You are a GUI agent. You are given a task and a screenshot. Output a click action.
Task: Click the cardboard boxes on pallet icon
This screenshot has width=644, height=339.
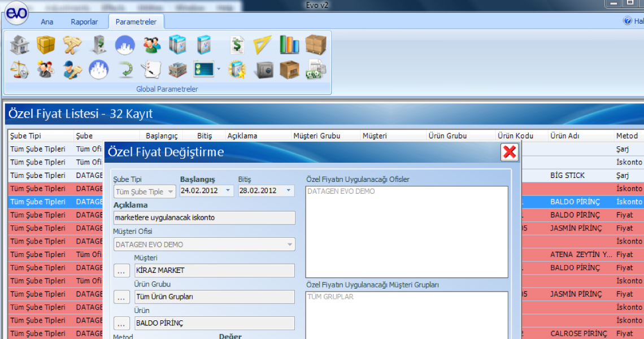point(316,45)
